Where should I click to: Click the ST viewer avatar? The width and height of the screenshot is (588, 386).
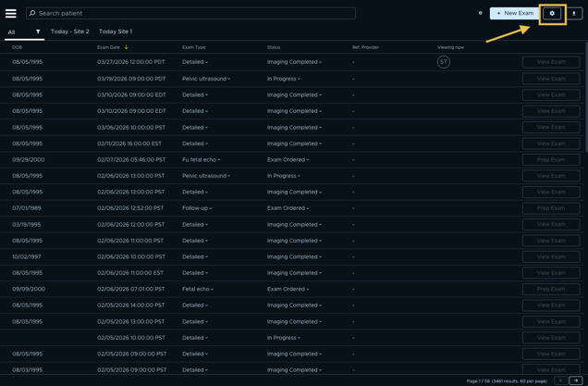point(444,62)
